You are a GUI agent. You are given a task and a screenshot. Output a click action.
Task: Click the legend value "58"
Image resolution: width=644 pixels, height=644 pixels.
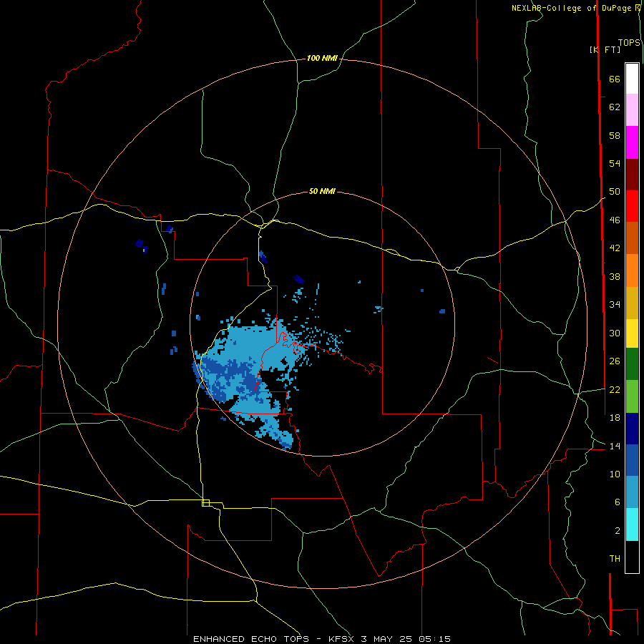point(615,135)
